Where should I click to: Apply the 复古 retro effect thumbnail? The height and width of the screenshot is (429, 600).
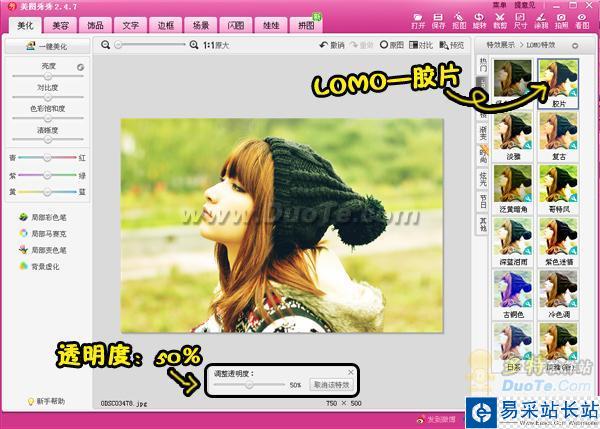[558, 137]
